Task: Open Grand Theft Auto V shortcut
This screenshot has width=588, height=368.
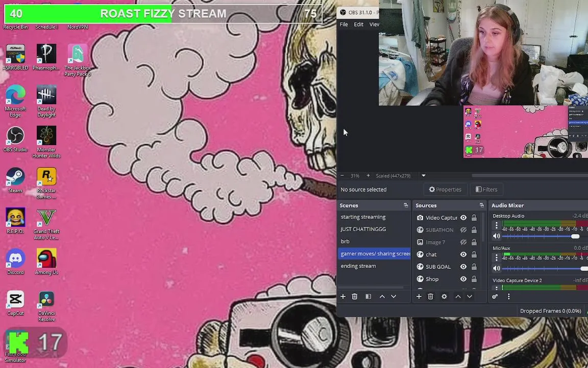Action: click(x=46, y=224)
